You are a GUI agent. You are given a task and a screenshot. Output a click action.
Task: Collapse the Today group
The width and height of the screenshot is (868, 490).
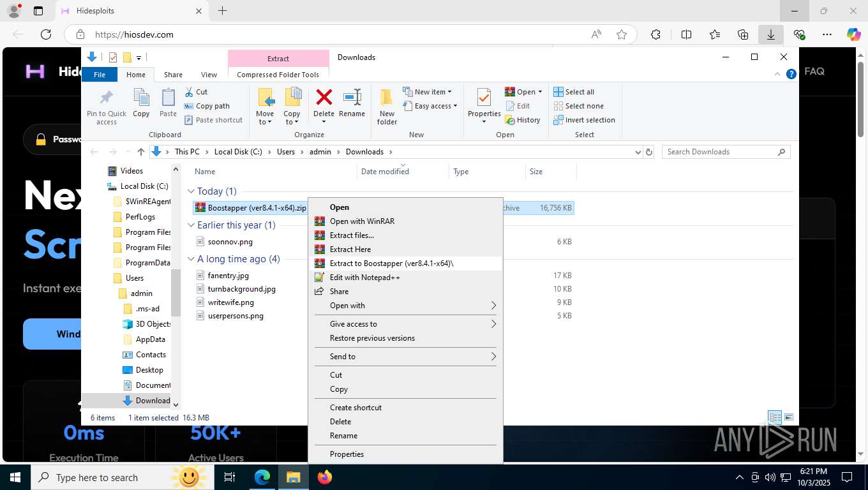pos(191,191)
